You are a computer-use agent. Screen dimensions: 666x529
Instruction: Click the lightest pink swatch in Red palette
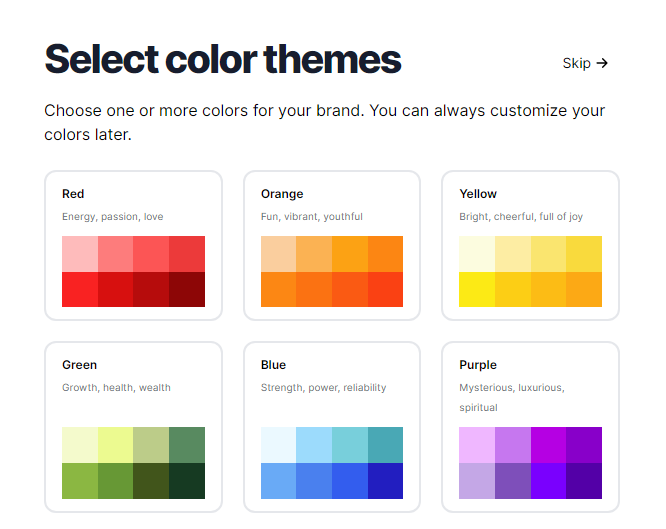coord(80,254)
